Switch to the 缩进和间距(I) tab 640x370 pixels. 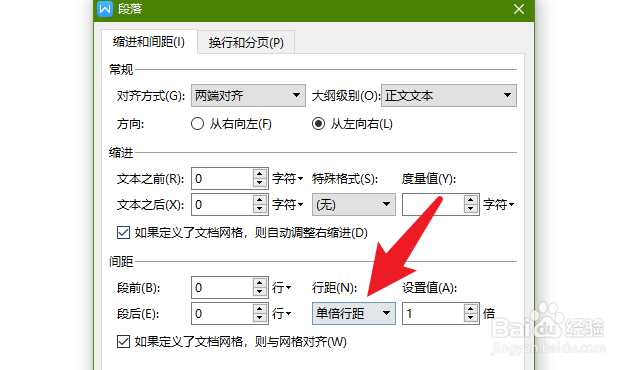pos(149,42)
